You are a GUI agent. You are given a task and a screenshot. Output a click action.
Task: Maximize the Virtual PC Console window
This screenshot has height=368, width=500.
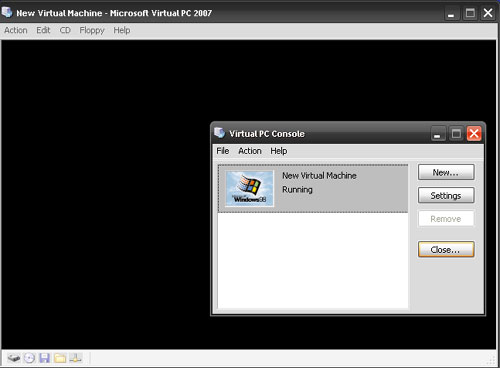(x=456, y=134)
